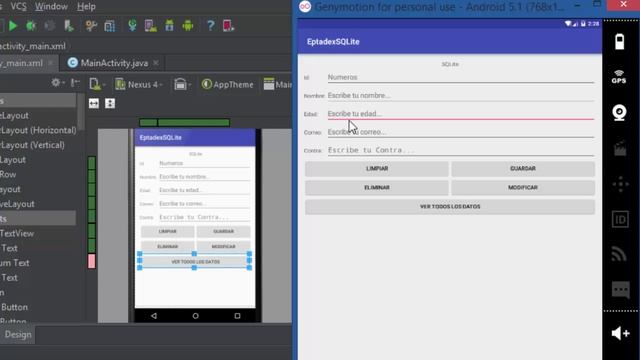The width and height of the screenshot is (640, 360).
Task: Expand layout height vertically icon
Action: point(110,103)
